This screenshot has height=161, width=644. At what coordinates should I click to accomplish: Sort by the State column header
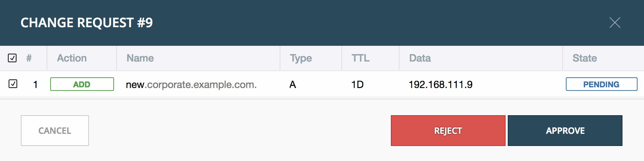(585, 58)
